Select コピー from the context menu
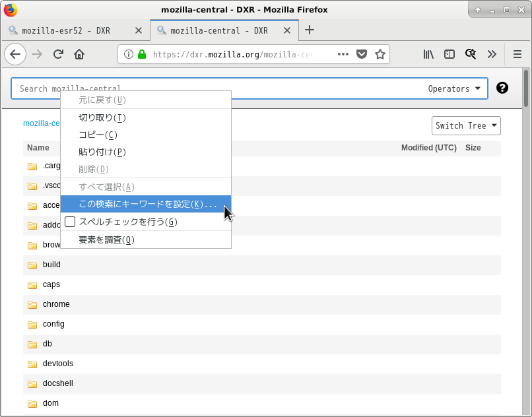The image size is (532, 417). tap(99, 134)
